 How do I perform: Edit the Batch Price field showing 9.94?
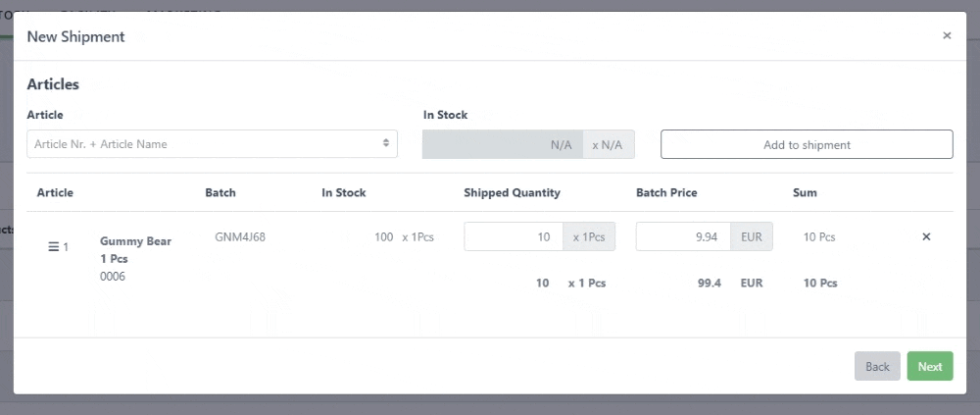coord(684,236)
